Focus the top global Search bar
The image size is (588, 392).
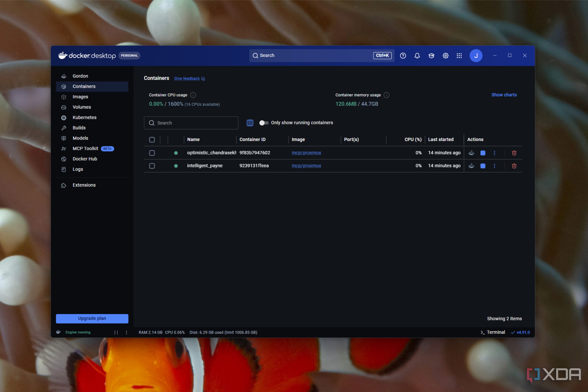(x=322, y=55)
